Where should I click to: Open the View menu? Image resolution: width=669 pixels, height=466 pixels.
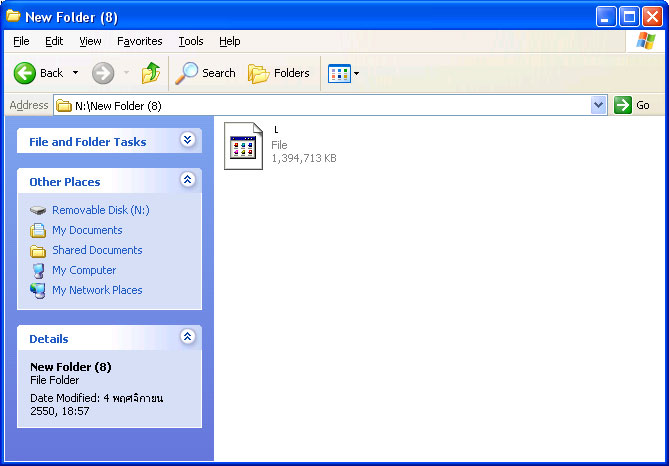pyautogui.click(x=90, y=41)
